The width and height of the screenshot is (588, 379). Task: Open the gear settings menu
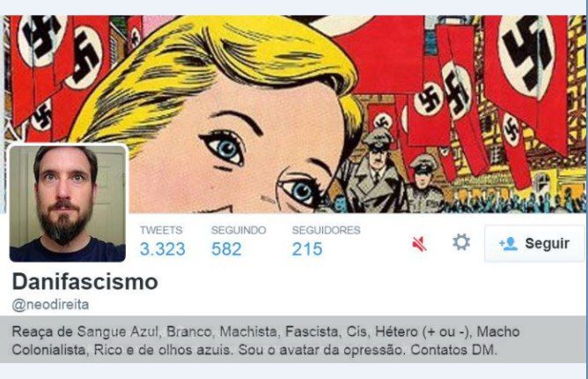coord(461,242)
